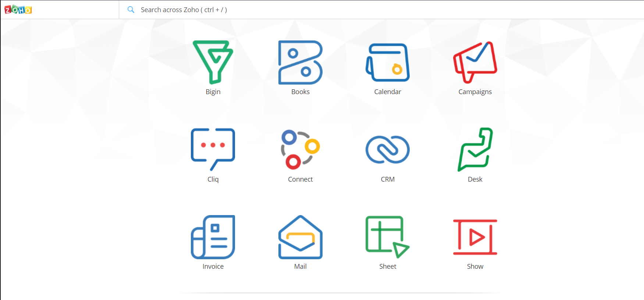Click the Sheet text label
Image resolution: width=644 pixels, height=300 pixels.
pyautogui.click(x=388, y=266)
